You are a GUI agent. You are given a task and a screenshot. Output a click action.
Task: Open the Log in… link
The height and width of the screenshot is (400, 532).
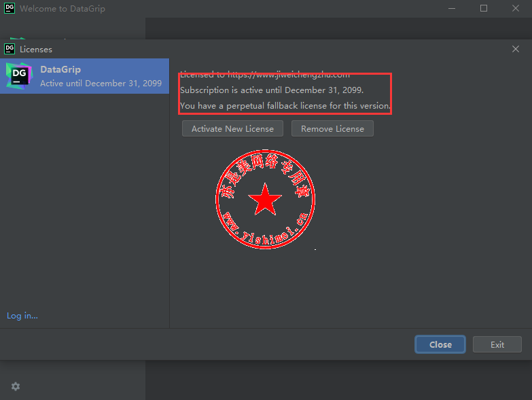pos(22,316)
